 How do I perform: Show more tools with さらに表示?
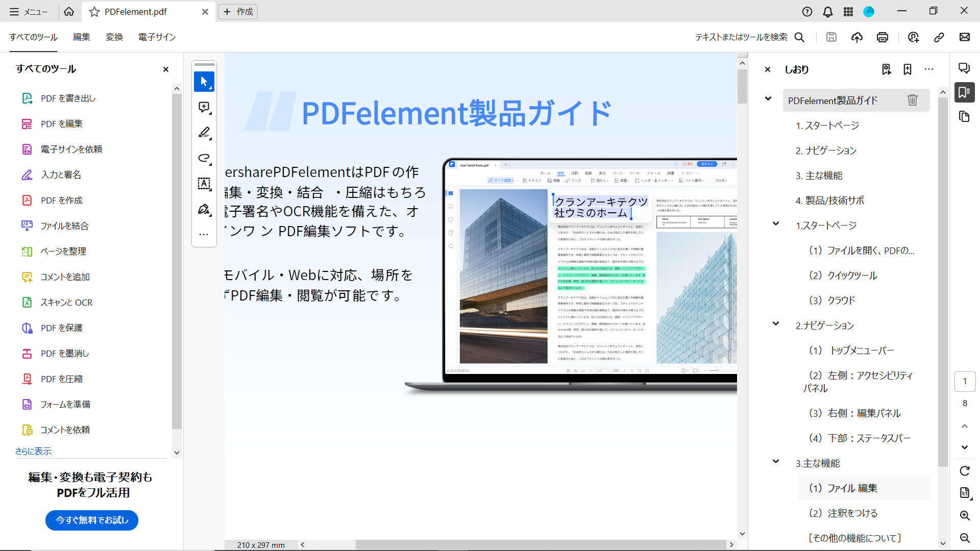pos(33,452)
